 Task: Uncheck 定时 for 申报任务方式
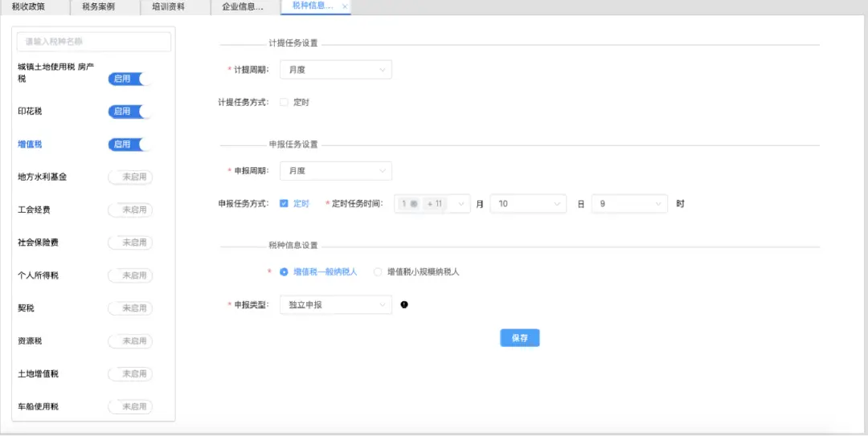[x=284, y=204]
